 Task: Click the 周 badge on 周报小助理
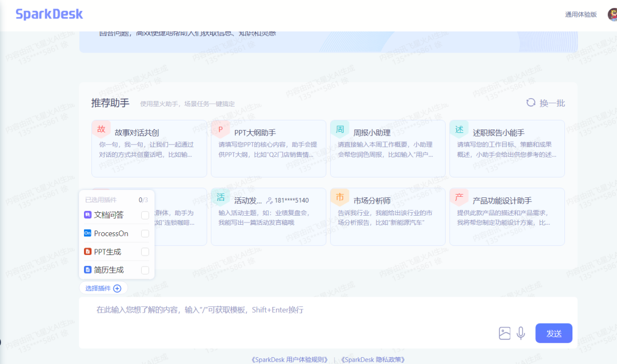339,129
